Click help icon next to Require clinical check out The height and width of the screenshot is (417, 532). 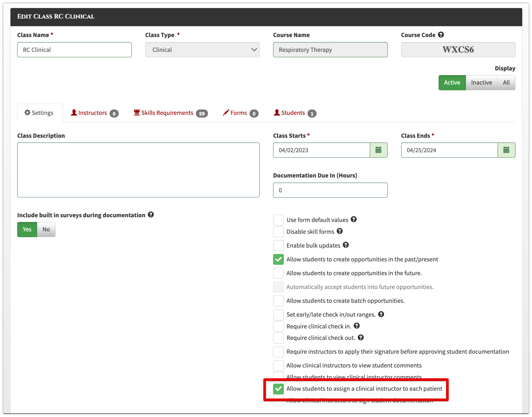(x=361, y=338)
